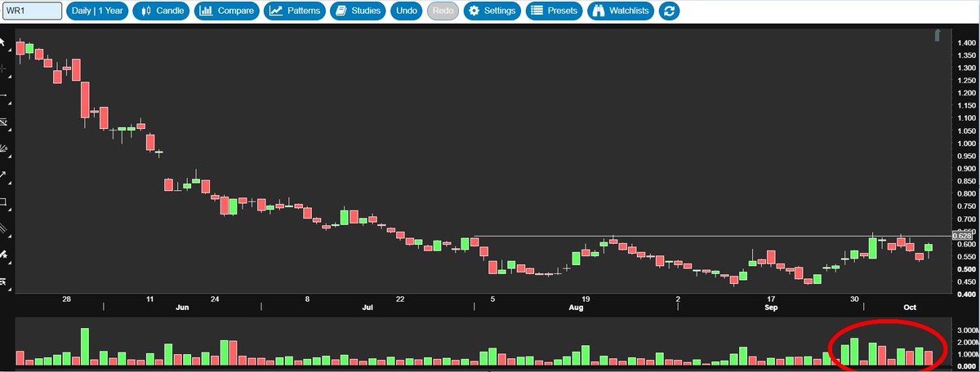Open the Compare symbols button
This screenshot has width=980, height=372.
(227, 11)
